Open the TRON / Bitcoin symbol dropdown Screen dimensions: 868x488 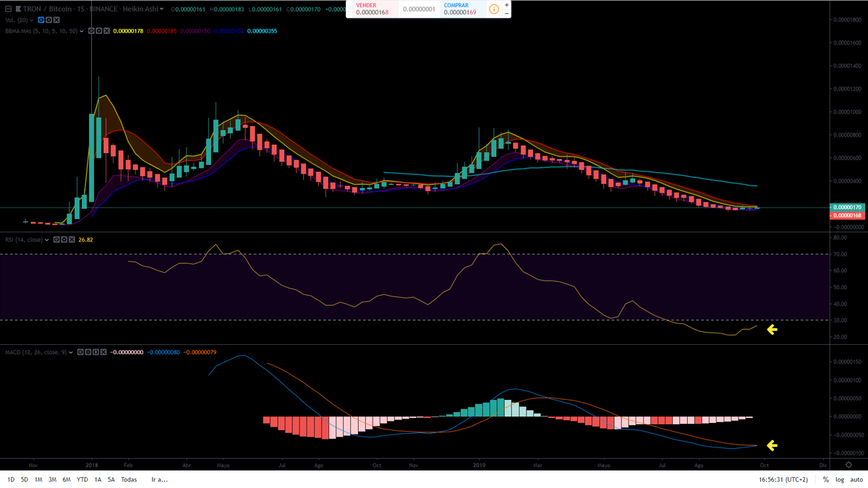coord(161,9)
